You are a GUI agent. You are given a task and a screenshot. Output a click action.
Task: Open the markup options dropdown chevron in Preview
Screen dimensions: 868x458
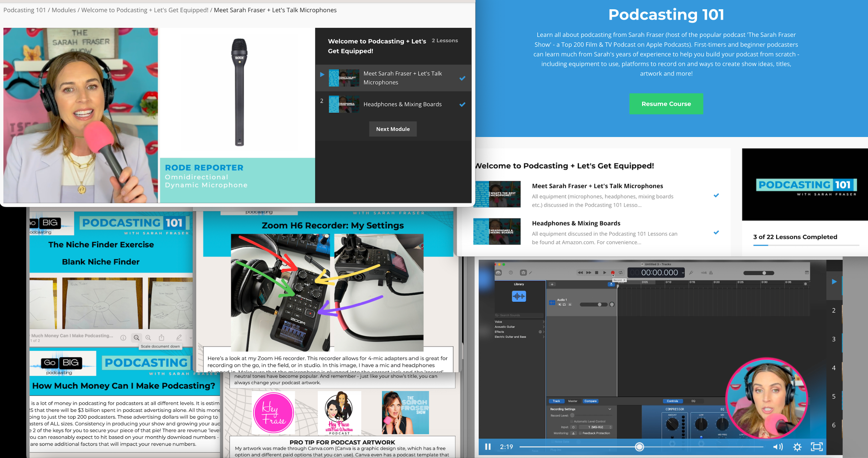(191, 338)
